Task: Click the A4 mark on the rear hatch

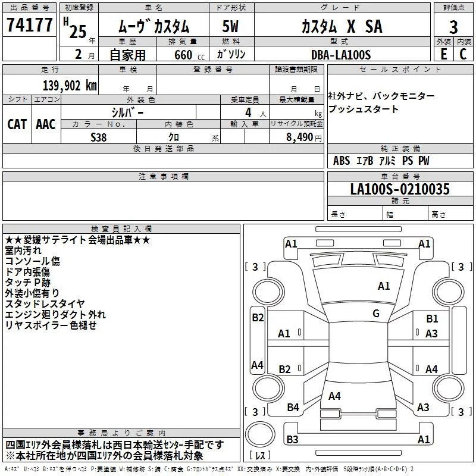Action: [334, 396]
